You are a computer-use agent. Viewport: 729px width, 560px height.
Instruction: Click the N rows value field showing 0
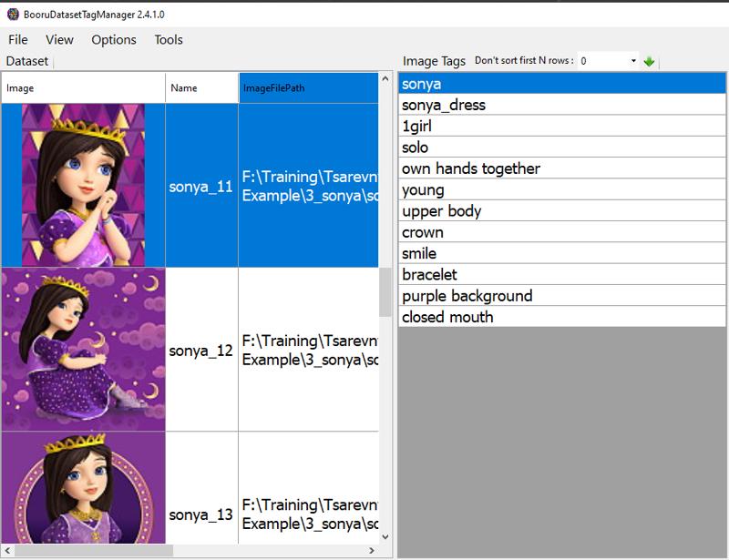[x=602, y=61]
